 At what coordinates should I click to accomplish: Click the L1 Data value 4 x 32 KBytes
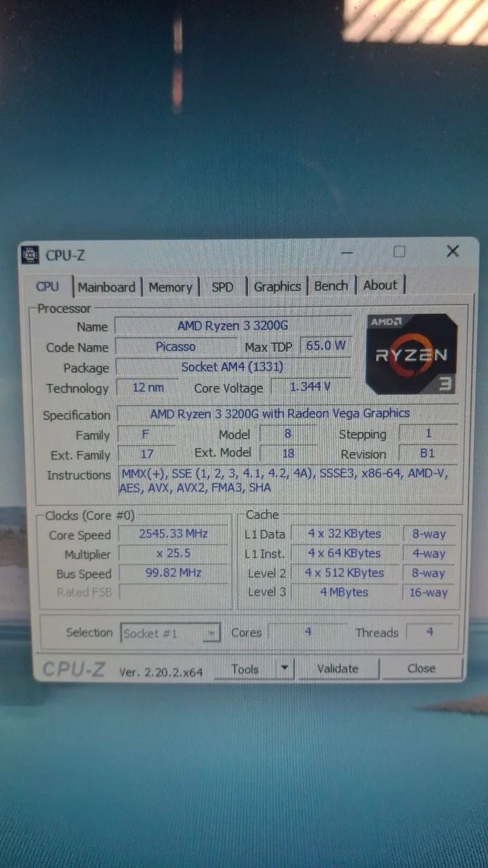click(345, 534)
